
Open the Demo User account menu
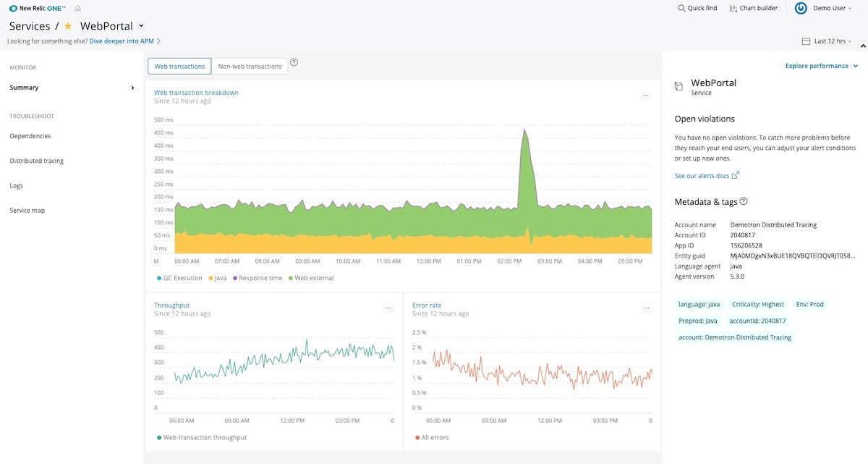(x=824, y=8)
